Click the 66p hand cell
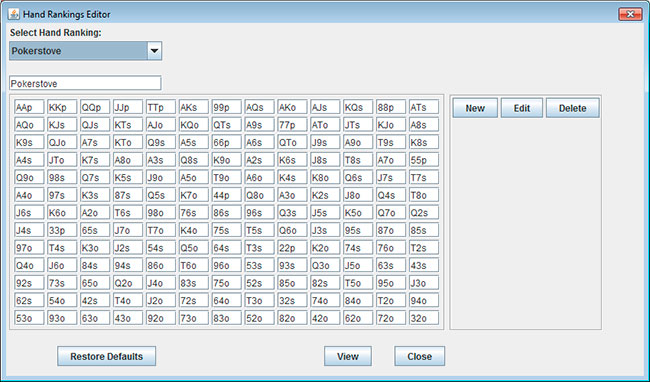 tap(226, 142)
